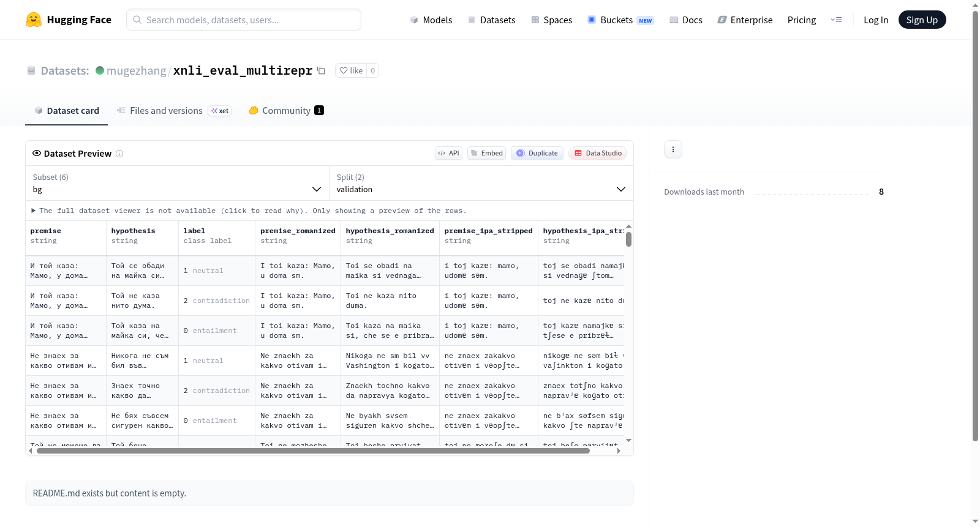The height and width of the screenshot is (527, 980).
Task: Open the Split selector showing validation
Action: (481, 183)
